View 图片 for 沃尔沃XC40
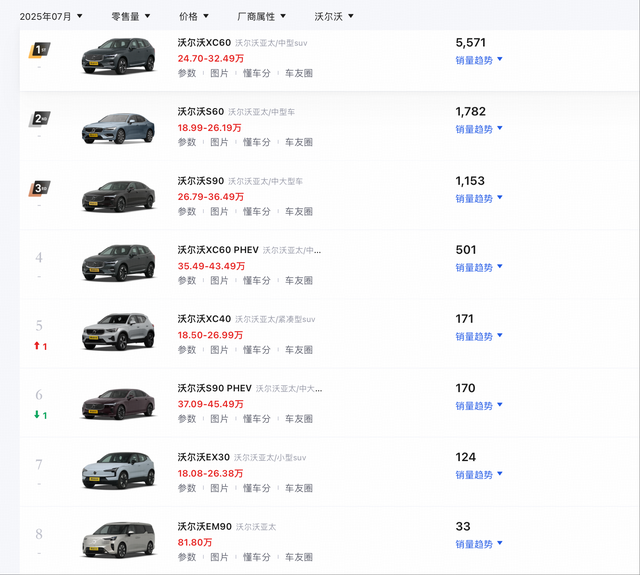The image size is (640, 575). [219, 350]
